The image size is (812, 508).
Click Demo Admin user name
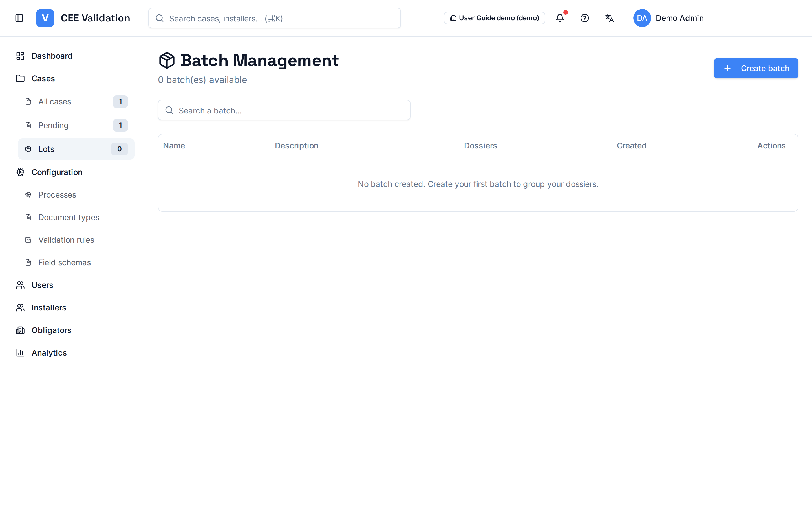679,18
